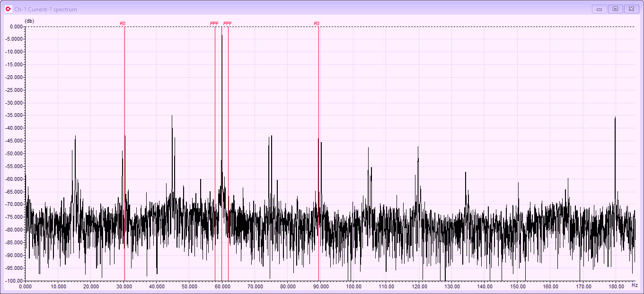Image resolution: width=644 pixels, height=294 pixels.
Task: Click the '100.00' frequency axis label
Action: tap(353, 286)
